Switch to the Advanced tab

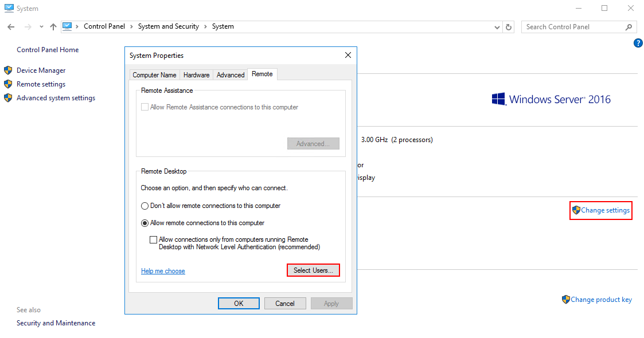[x=231, y=75]
